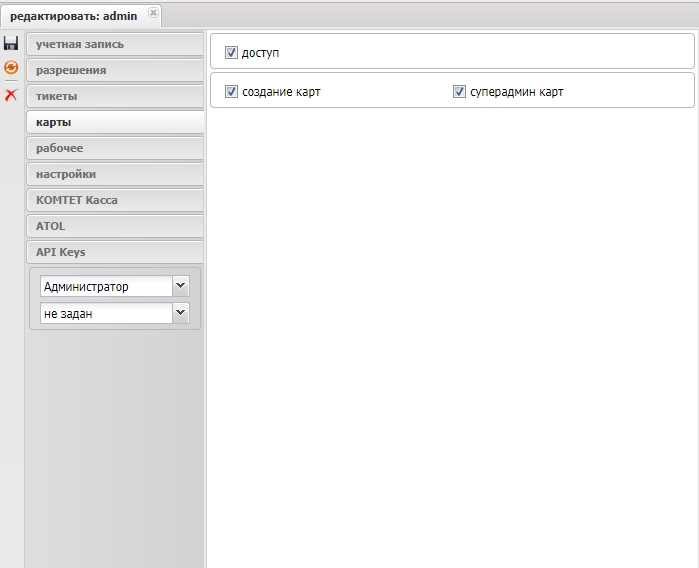
Task: Click the orange refresh icon
Action: [11, 68]
